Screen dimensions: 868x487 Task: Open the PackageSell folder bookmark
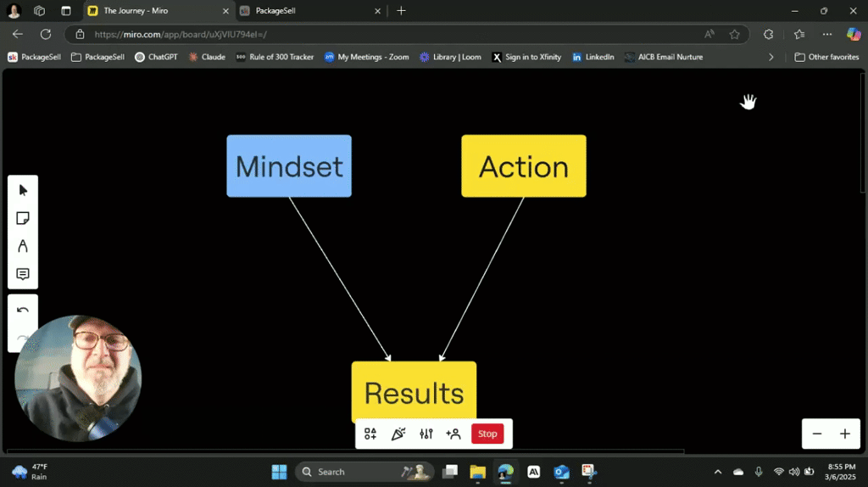[98, 57]
